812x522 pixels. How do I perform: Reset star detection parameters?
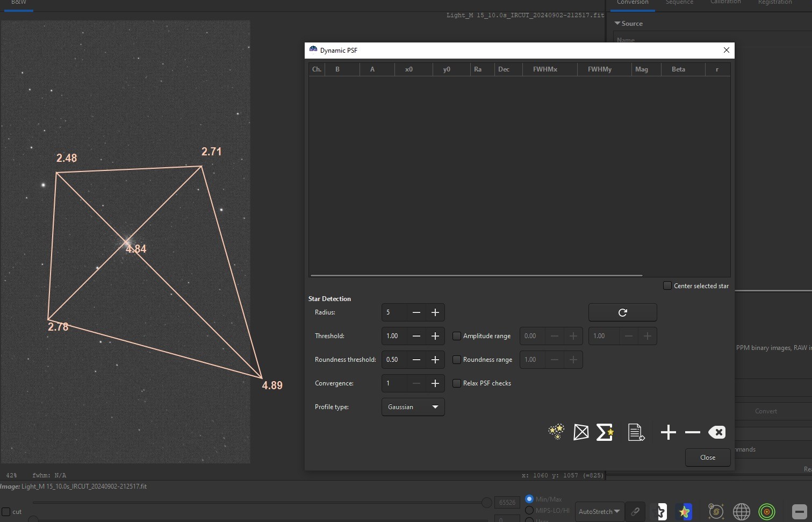point(622,312)
